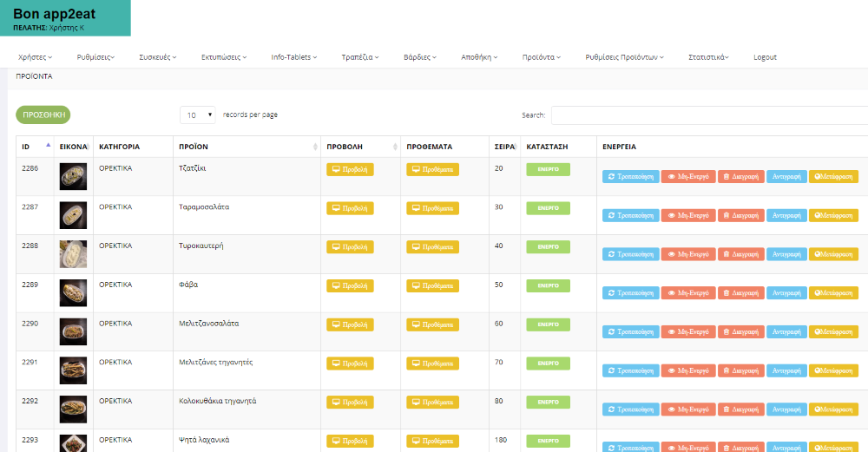Delete Κολοκυθάκια τηγανητά with Διαγραφή button
868x452 pixels.
[741, 409]
